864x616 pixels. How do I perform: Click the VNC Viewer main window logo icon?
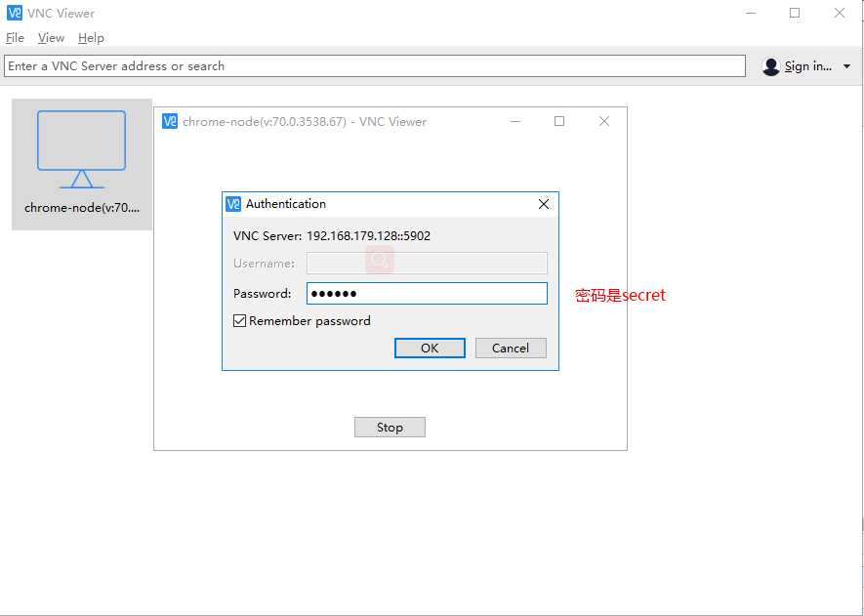[x=15, y=14]
